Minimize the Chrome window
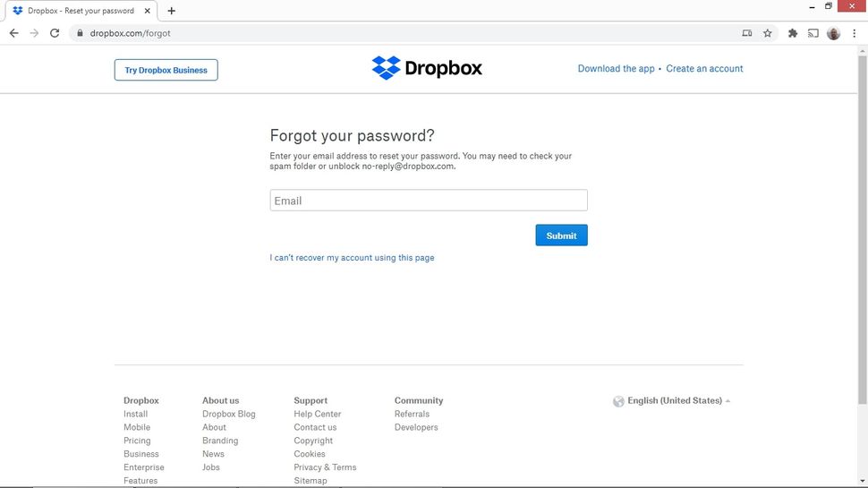The width and height of the screenshot is (868, 488). [x=812, y=6]
